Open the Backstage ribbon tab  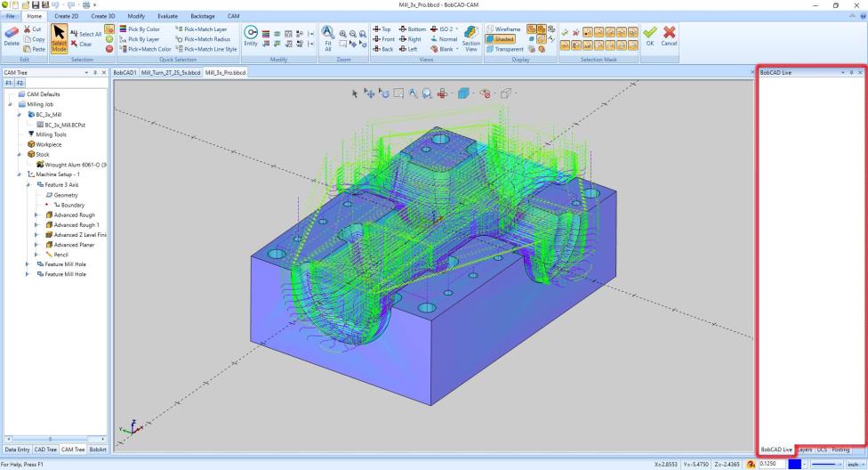pos(202,16)
